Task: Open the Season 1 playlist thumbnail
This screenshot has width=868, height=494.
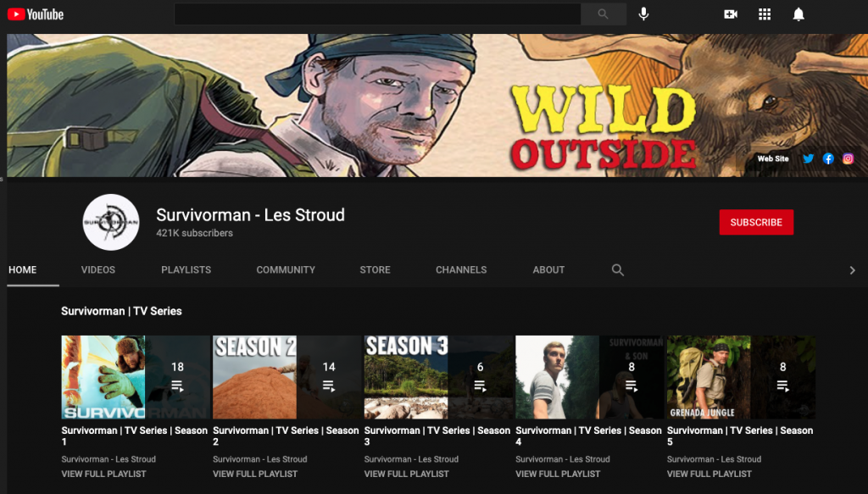Action: 136,377
